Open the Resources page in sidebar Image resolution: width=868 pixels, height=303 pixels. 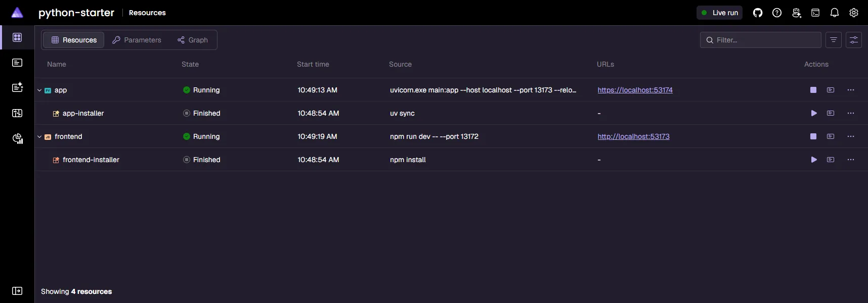(x=17, y=37)
